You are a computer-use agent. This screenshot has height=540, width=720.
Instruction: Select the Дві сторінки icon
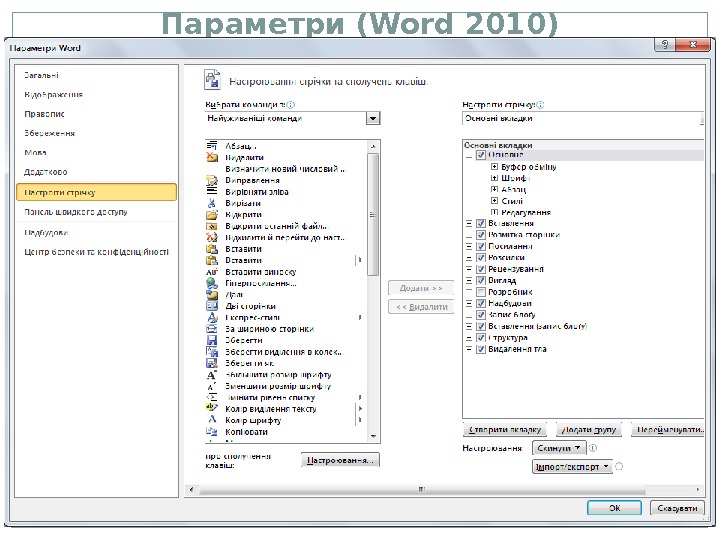[212, 306]
